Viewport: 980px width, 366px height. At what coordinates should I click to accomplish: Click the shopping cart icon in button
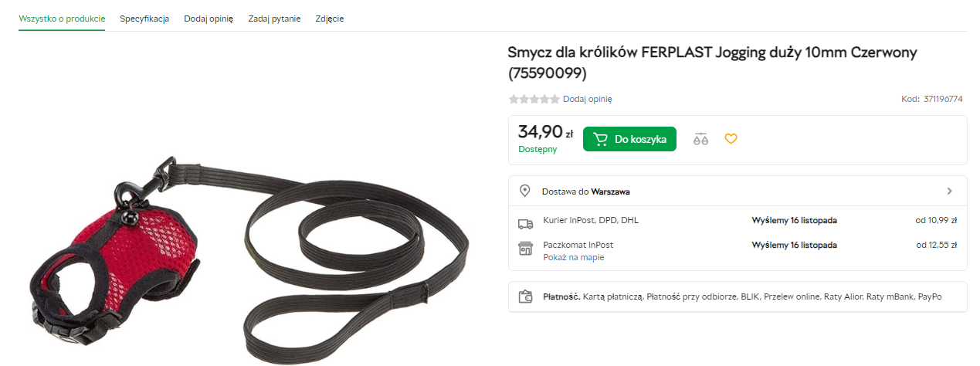[x=600, y=139]
